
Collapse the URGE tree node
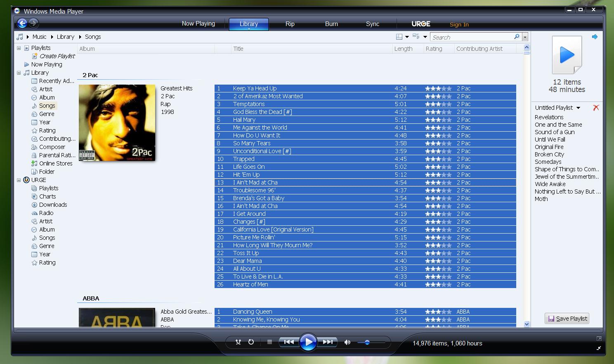pos(19,180)
